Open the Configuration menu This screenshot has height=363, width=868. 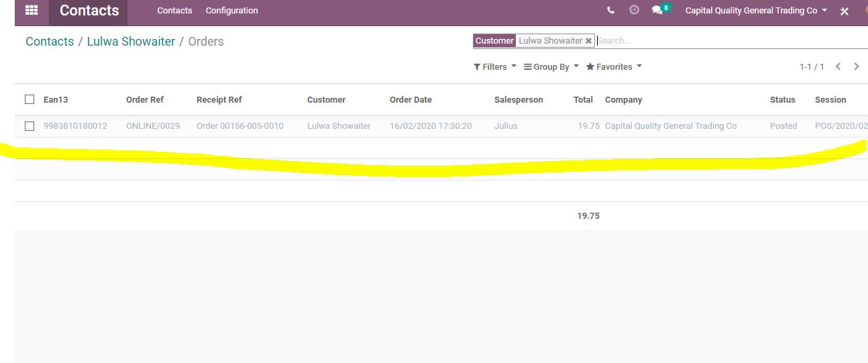click(231, 11)
